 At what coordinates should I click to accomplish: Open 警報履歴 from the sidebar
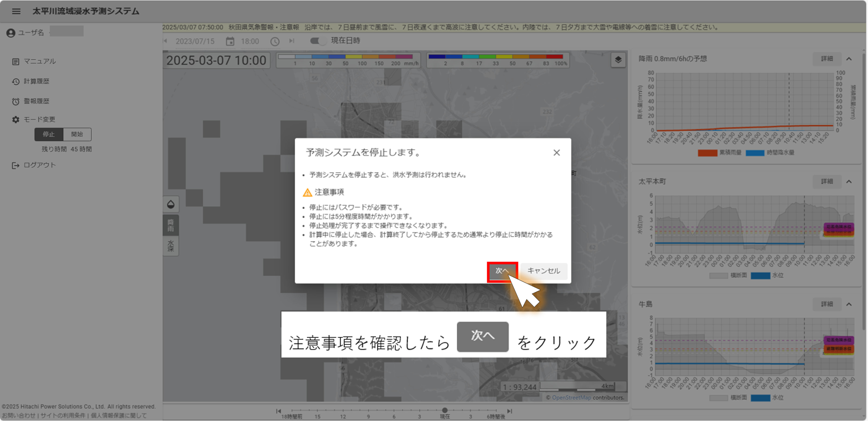(x=36, y=101)
